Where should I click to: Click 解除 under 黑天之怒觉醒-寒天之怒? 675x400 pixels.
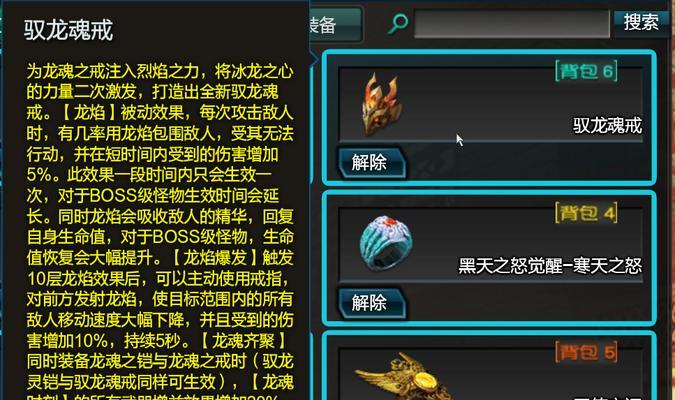371,303
